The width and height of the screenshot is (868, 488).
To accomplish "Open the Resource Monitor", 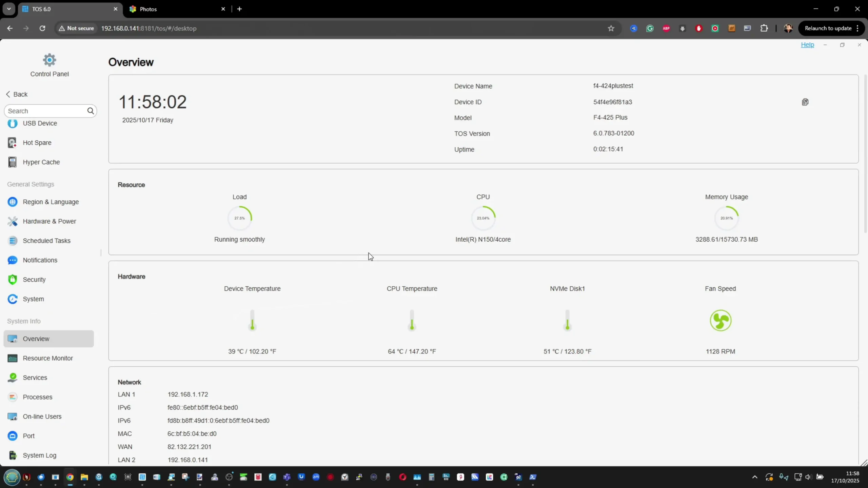I will [47, 358].
